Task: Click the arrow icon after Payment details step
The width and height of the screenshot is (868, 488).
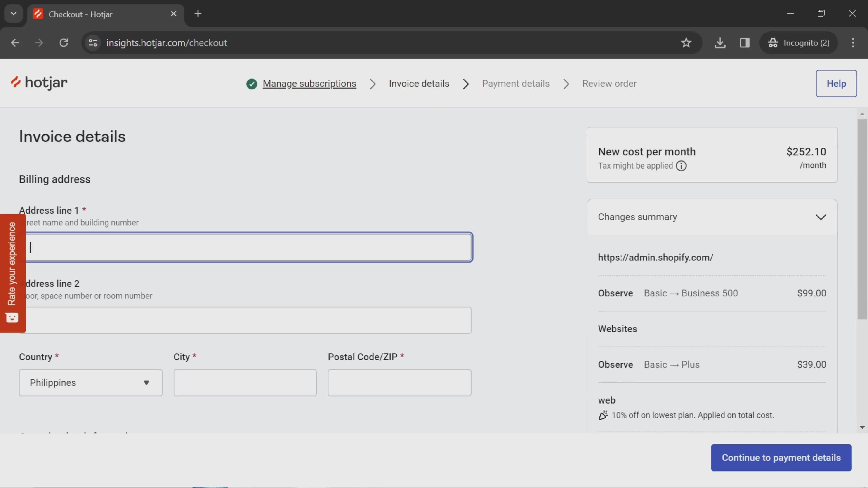Action: pyautogui.click(x=566, y=83)
